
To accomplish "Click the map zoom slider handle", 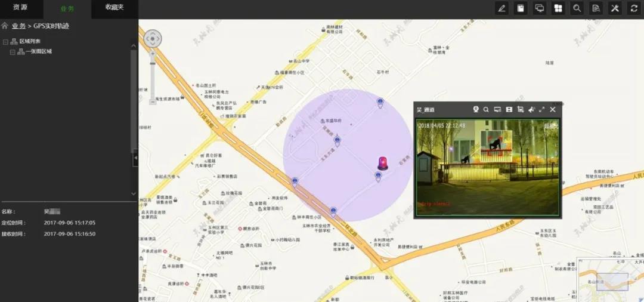I will 153,62.
